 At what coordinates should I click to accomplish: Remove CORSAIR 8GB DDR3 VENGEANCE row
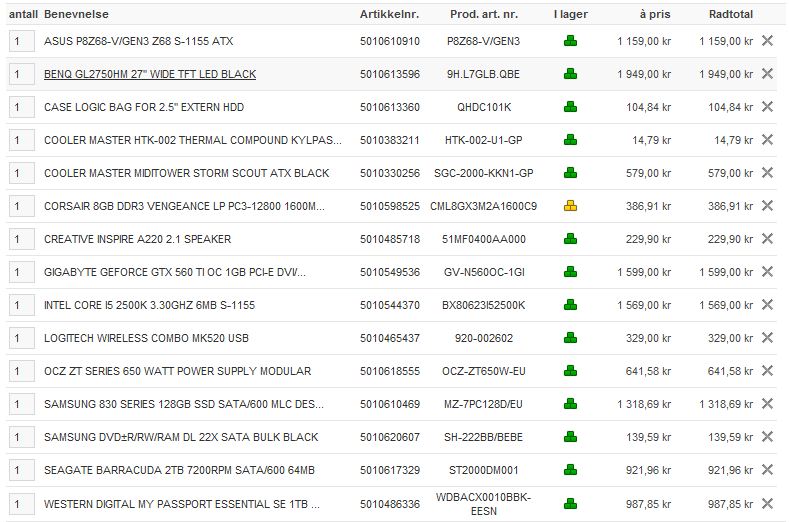tap(767, 206)
